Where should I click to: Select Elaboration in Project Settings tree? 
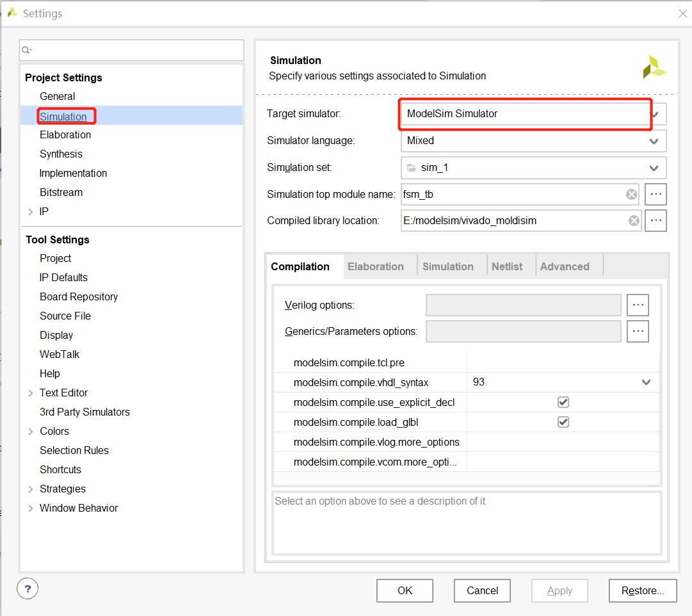point(65,134)
